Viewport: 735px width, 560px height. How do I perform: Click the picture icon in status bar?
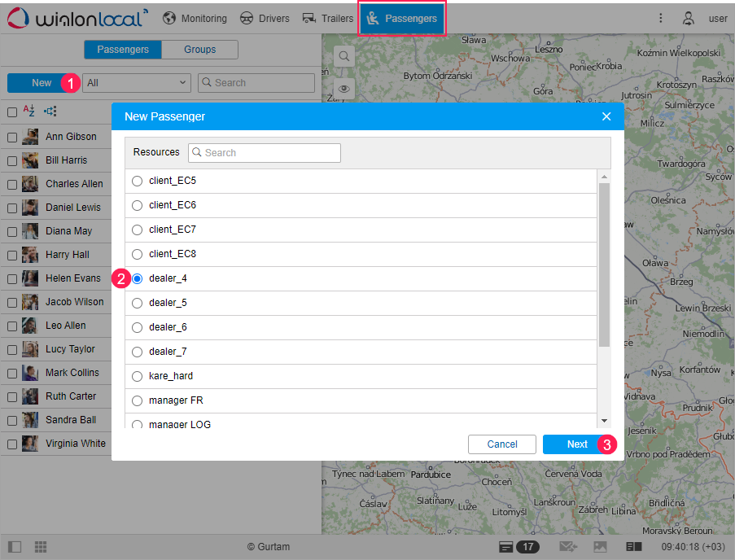click(x=600, y=546)
